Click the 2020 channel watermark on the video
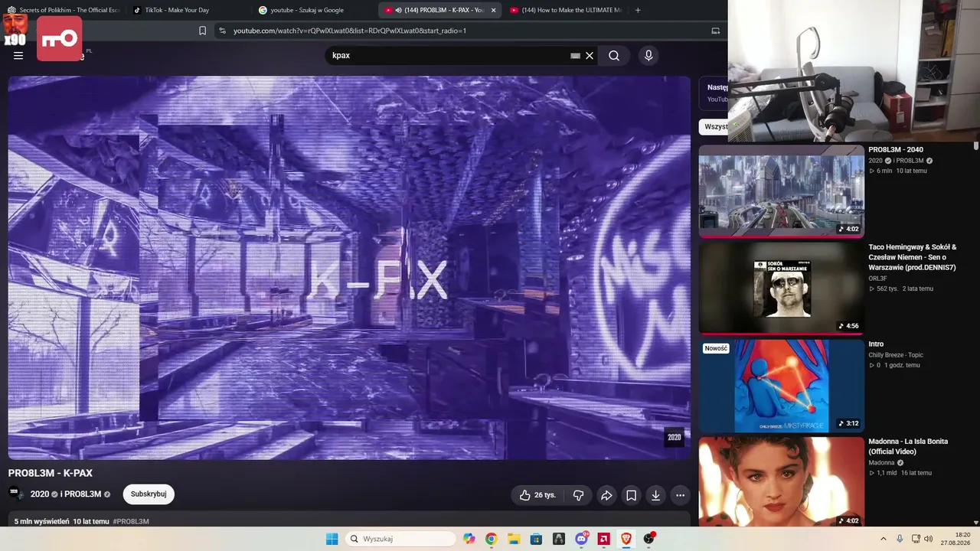The image size is (980, 551). click(674, 437)
